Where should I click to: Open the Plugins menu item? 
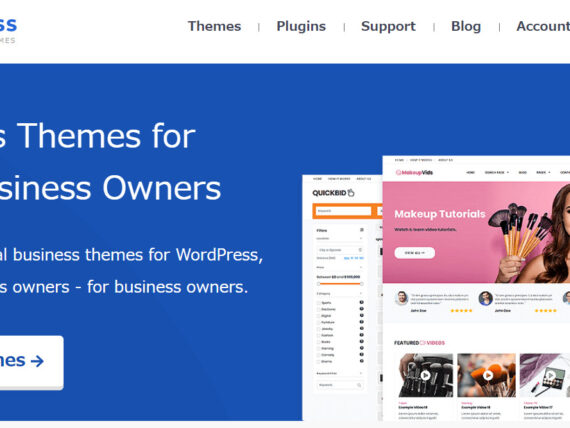[301, 26]
